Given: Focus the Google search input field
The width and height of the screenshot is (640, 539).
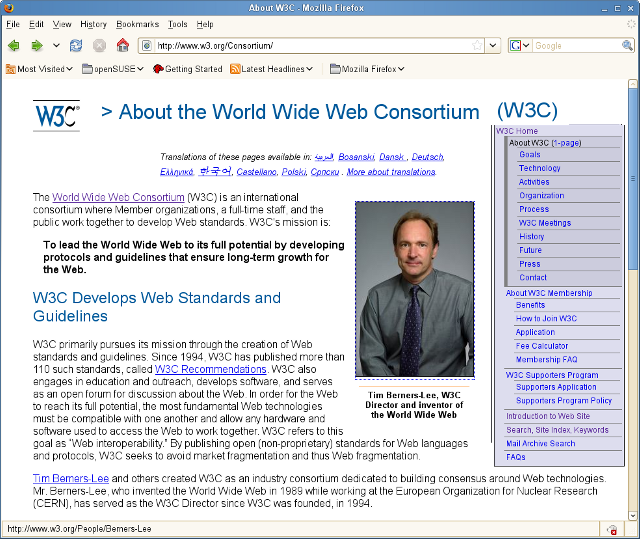Looking at the screenshot, I should [576, 46].
